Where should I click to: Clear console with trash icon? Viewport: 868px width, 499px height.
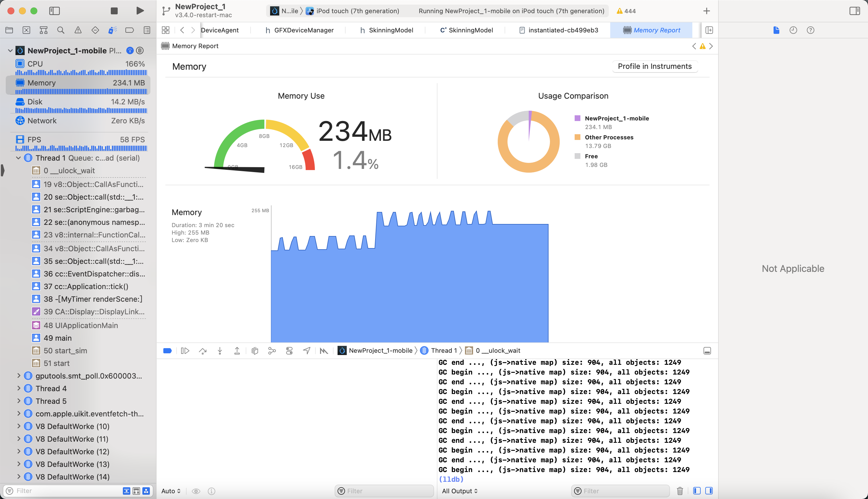click(680, 491)
